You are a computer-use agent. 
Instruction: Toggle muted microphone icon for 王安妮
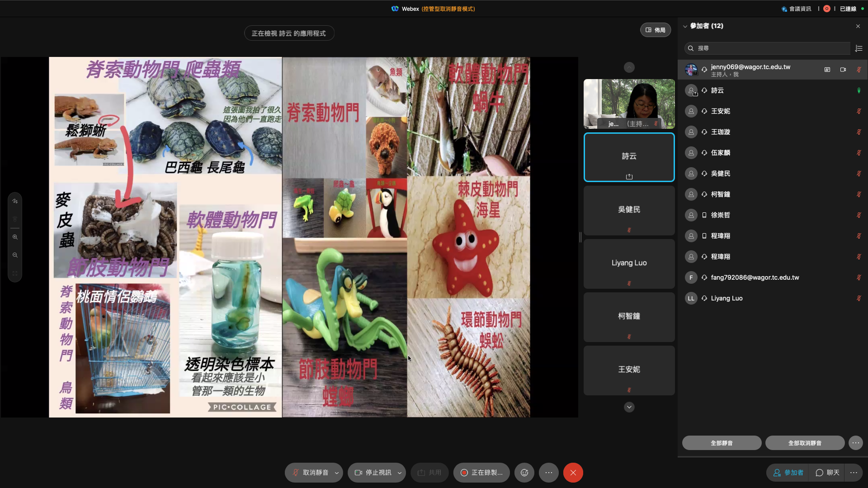[859, 111]
